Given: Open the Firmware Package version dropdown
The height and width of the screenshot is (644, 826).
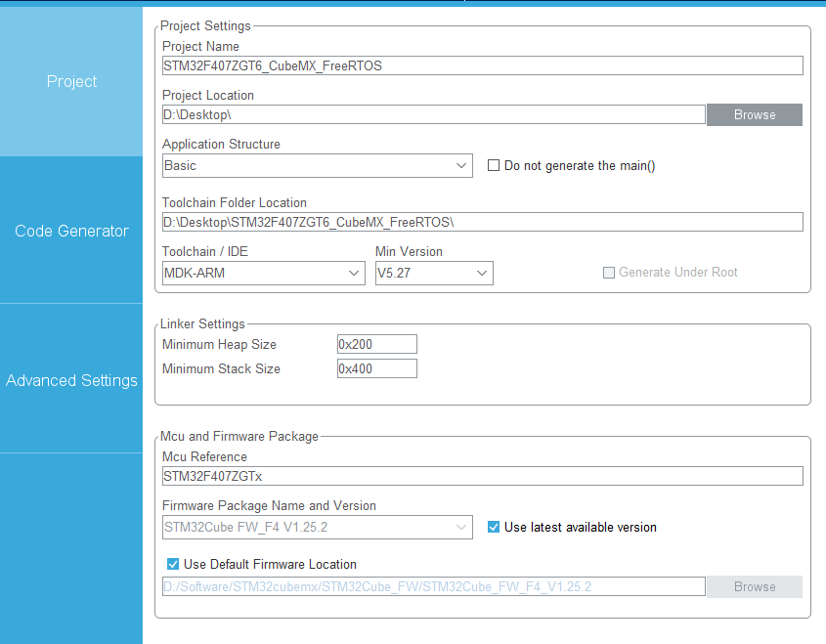Looking at the screenshot, I should point(317,527).
